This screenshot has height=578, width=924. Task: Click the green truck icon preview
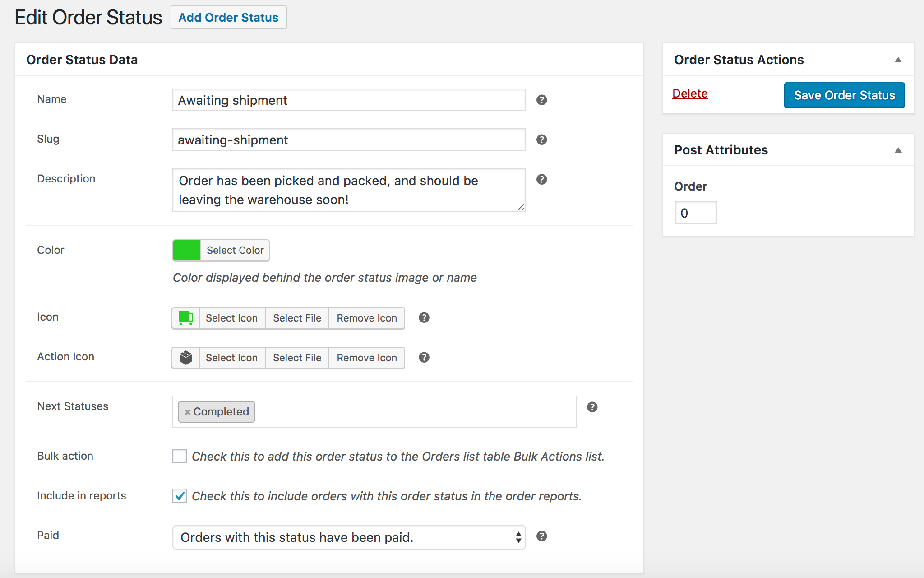click(x=185, y=318)
